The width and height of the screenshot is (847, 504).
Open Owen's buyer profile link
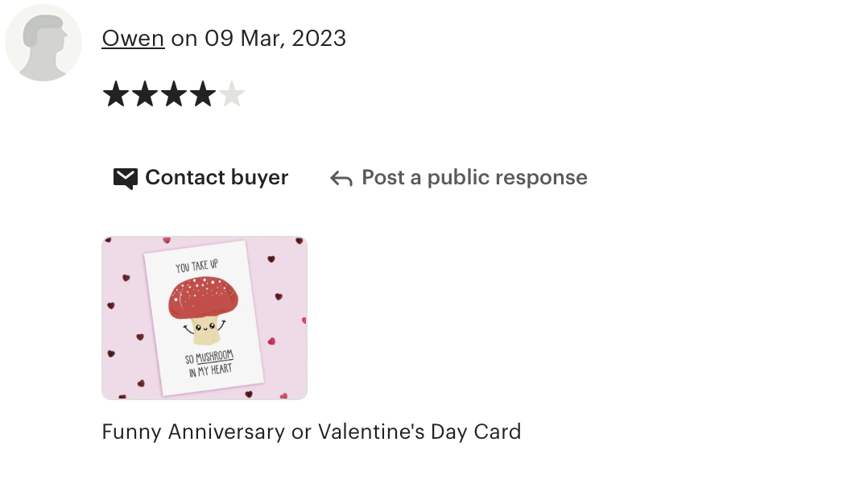133,39
